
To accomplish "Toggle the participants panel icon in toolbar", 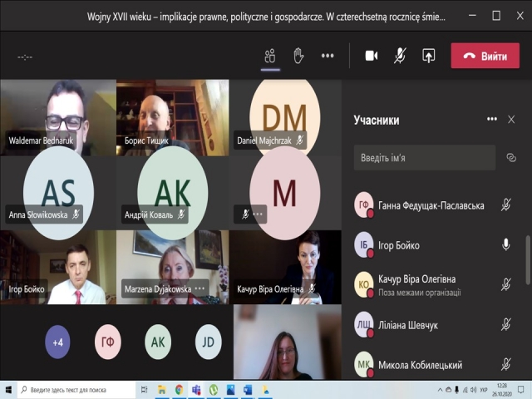I will pos(270,56).
